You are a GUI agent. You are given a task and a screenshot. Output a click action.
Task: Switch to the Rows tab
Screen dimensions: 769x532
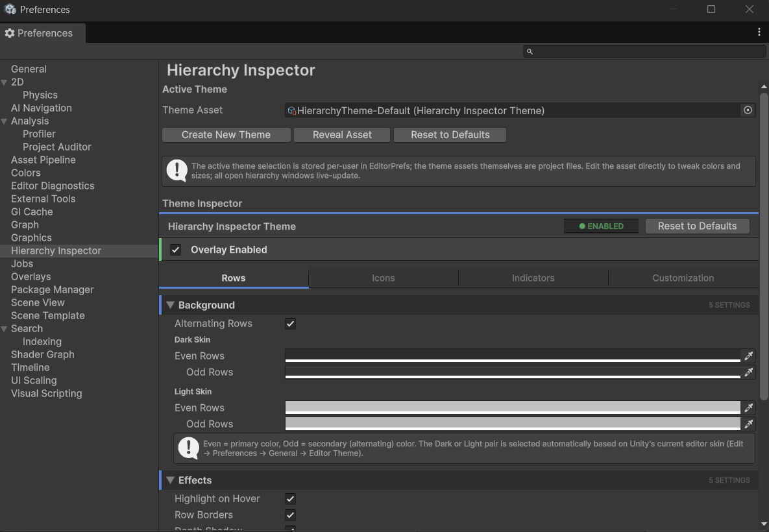[234, 278]
